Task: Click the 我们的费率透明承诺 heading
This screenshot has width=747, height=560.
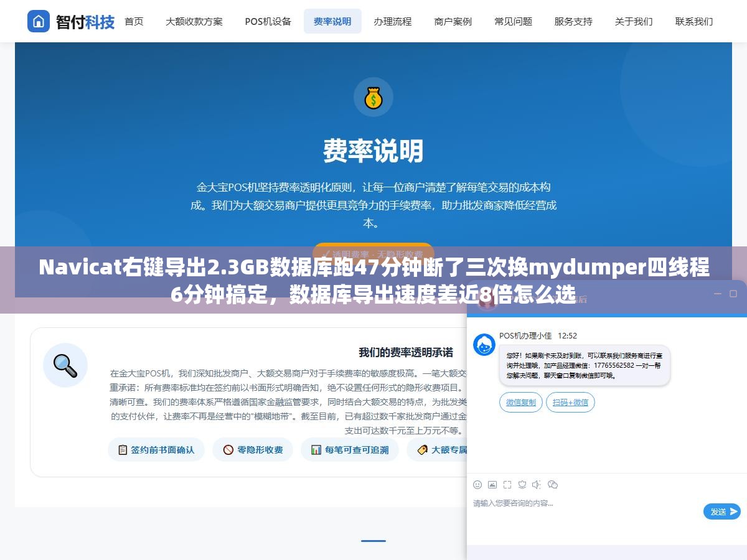Action: pos(406,352)
